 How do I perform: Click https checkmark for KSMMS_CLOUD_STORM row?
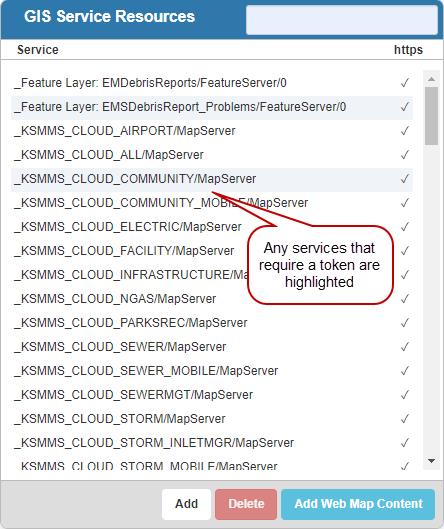tap(405, 419)
